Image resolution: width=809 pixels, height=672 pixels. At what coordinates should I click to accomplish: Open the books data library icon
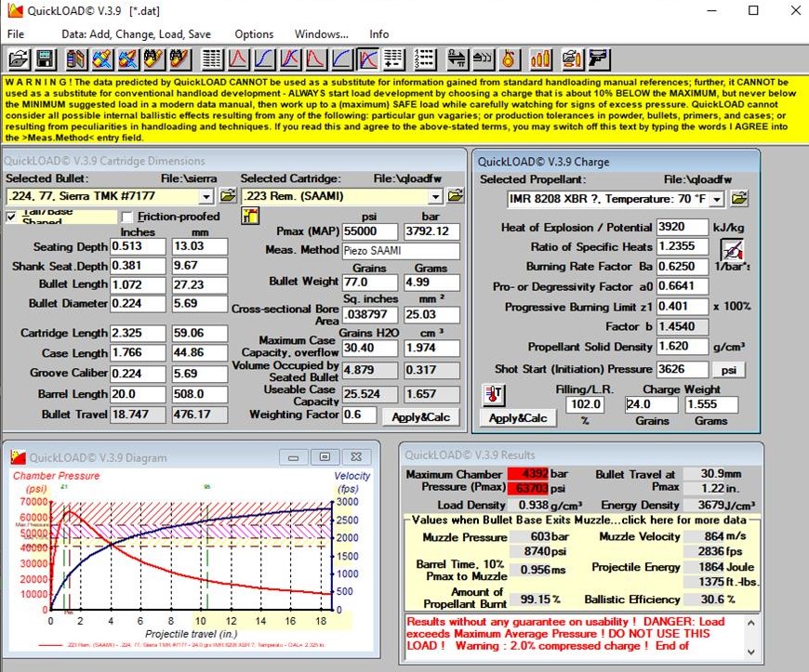click(x=76, y=59)
